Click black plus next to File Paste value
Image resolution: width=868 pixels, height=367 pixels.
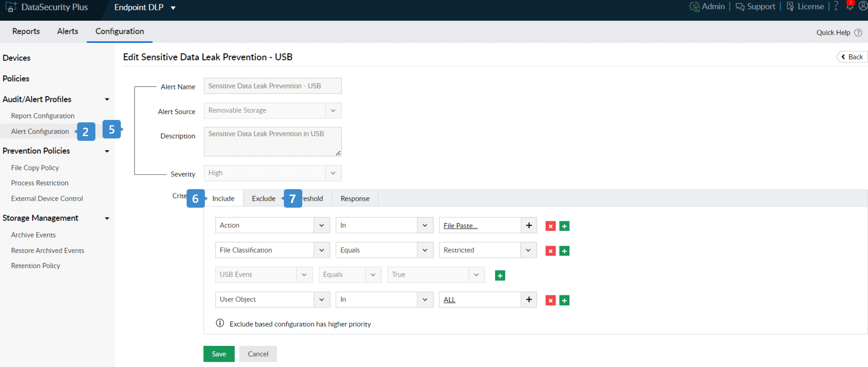click(x=529, y=225)
